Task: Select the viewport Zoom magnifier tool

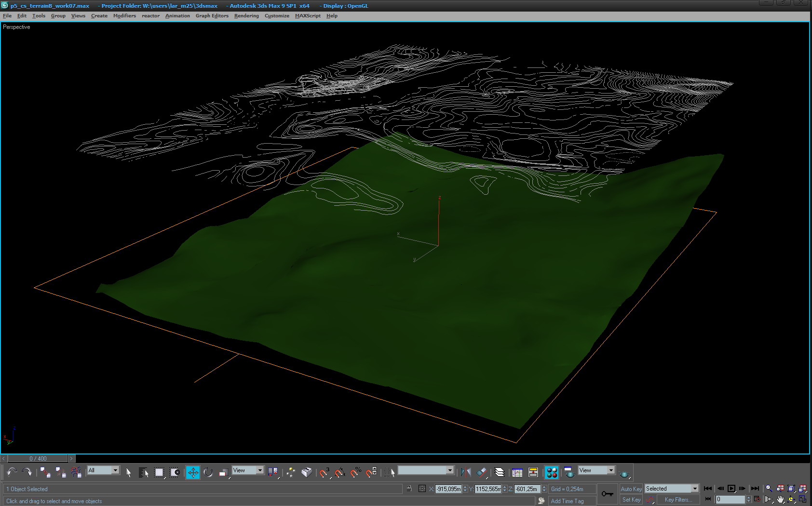Action: tap(769, 489)
